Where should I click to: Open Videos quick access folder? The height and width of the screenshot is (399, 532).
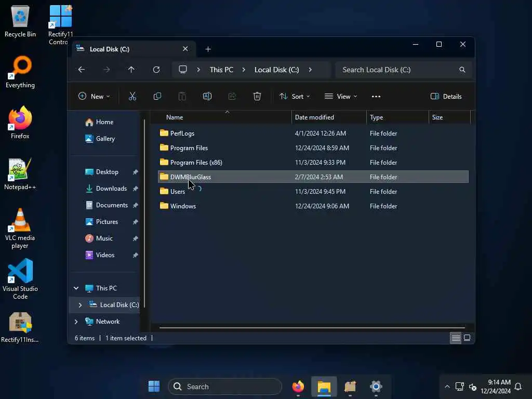[105, 255]
